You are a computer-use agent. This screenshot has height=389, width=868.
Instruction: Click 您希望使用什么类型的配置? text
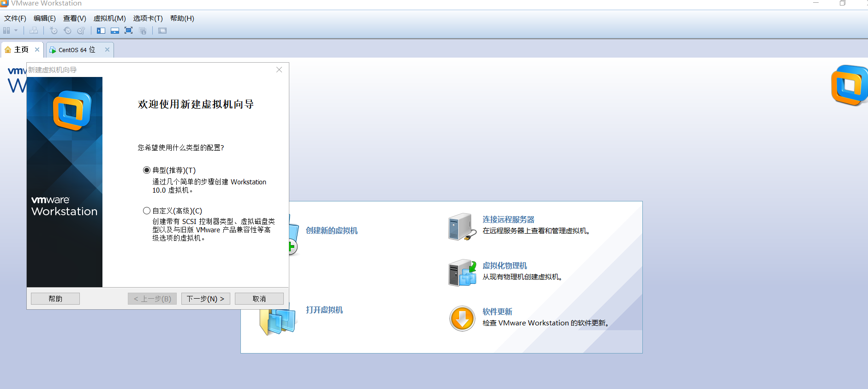pos(181,147)
